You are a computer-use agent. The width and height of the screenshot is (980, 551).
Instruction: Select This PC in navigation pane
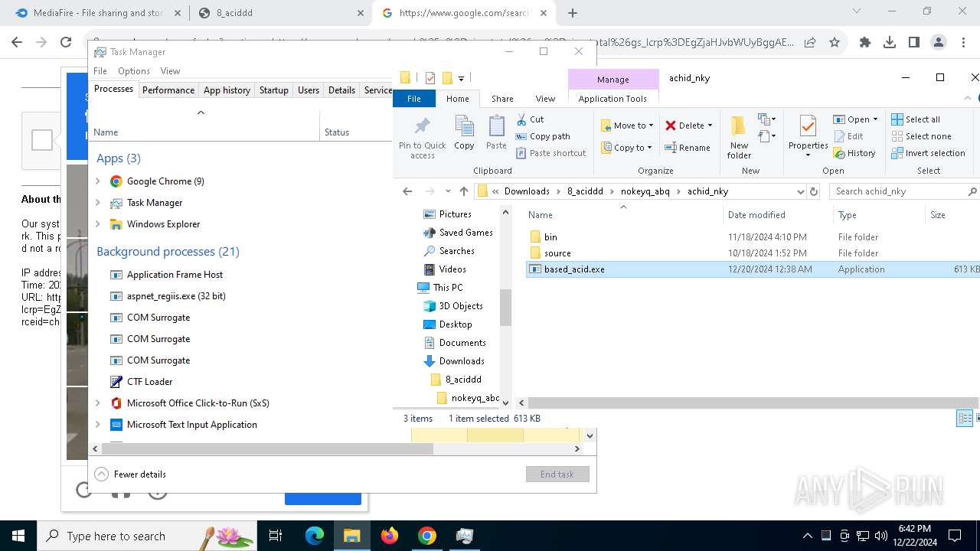[448, 288]
